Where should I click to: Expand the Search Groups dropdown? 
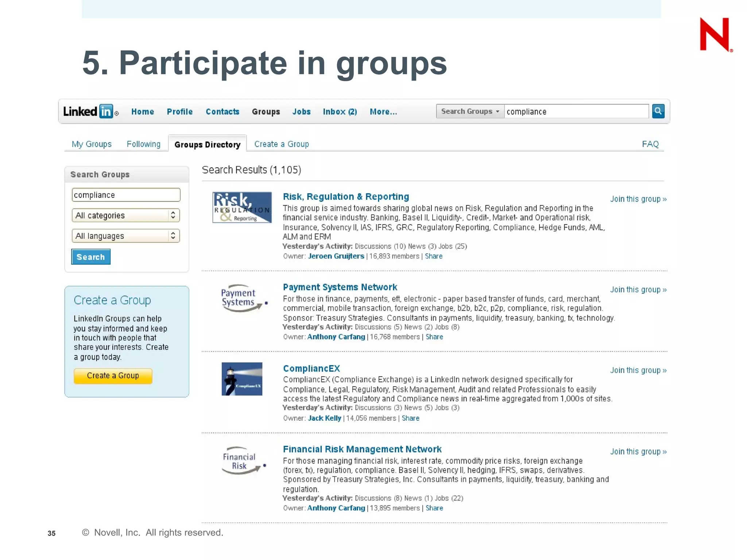pyautogui.click(x=470, y=111)
